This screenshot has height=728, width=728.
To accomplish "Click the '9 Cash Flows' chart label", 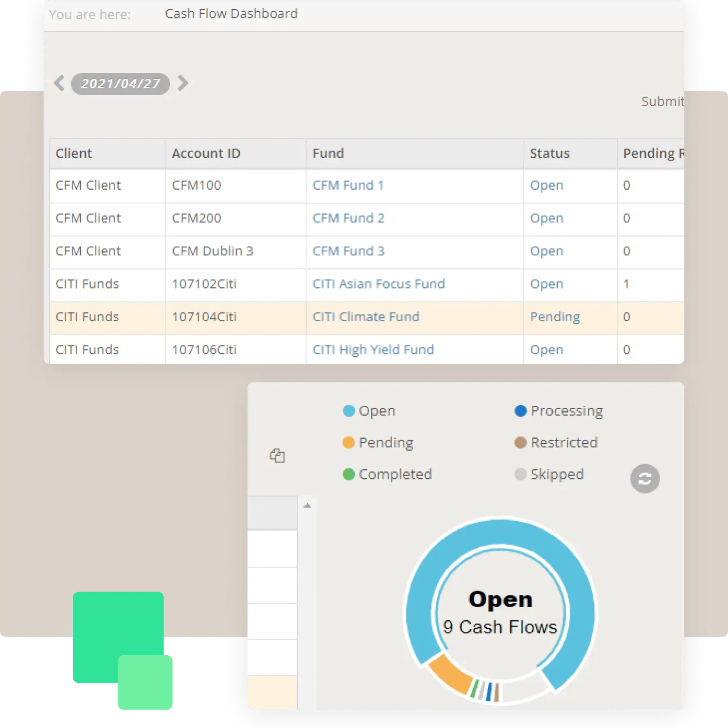I will click(x=500, y=627).
